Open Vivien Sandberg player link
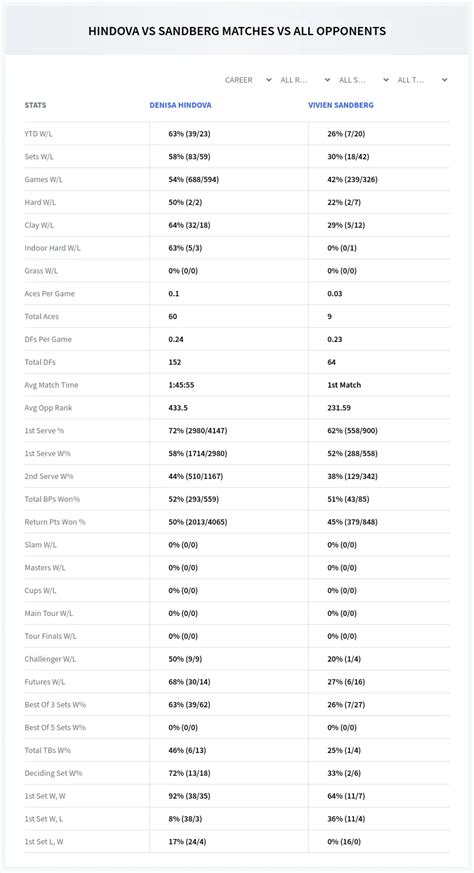This screenshot has height=873, width=474. click(x=341, y=105)
